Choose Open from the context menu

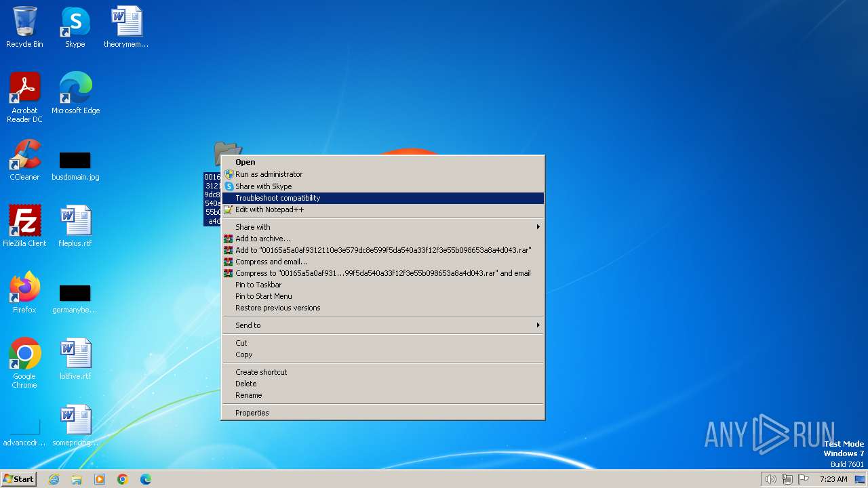(383, 162)
